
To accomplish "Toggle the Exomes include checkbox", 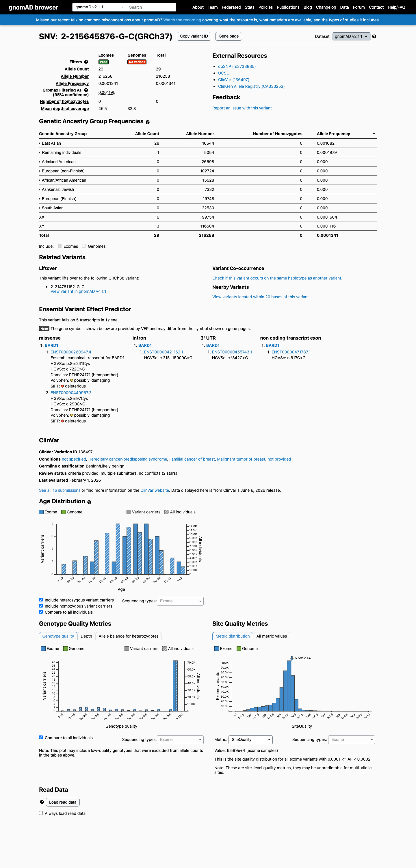I will click(60, 246).
